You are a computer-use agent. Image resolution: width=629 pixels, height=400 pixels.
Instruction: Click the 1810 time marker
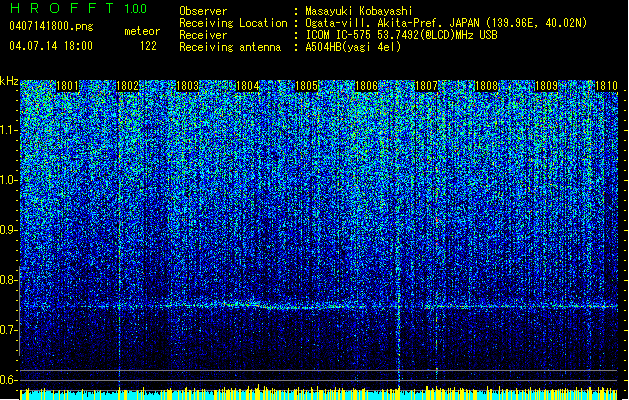click(606, 86)
